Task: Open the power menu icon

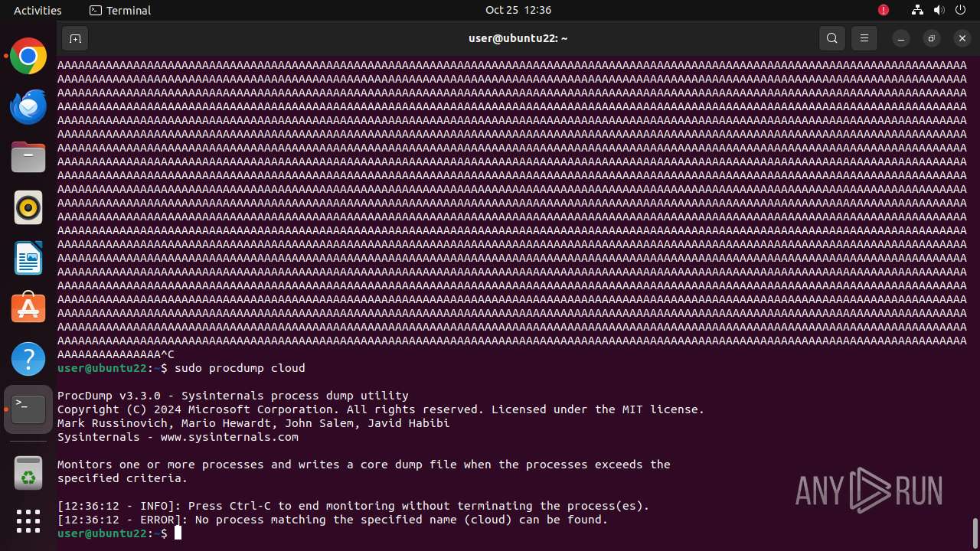Action: pyautogui.click(x=960, y=10)
